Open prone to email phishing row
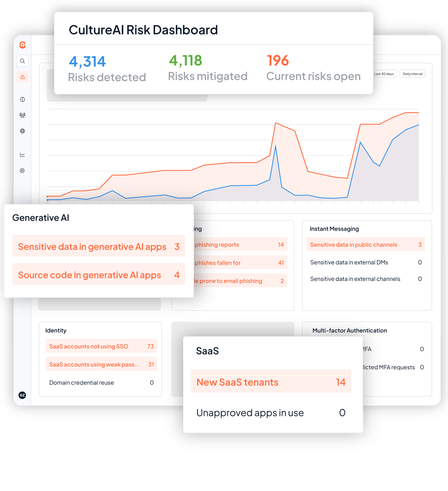The width and height of the screenshot is (448, 491). pos(240,281)
